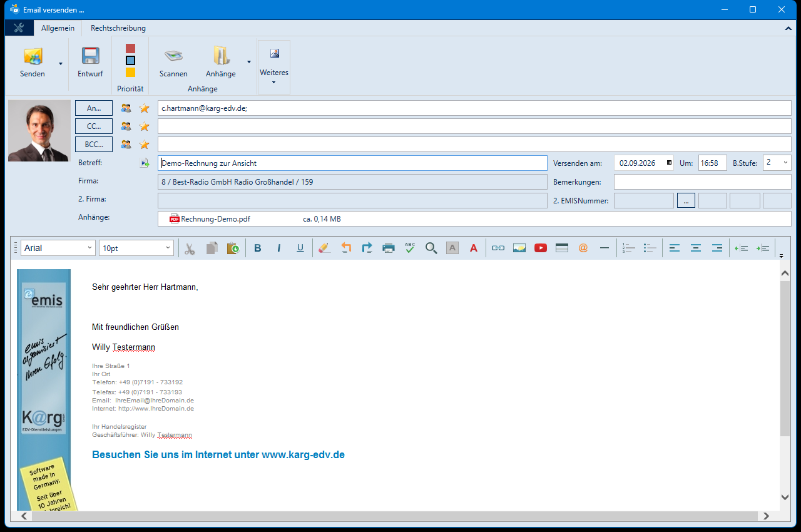Image resolution: width=801 pixels, height=532 pixels.
Task: Click the CC... recipient button
Action: [94, 126]
